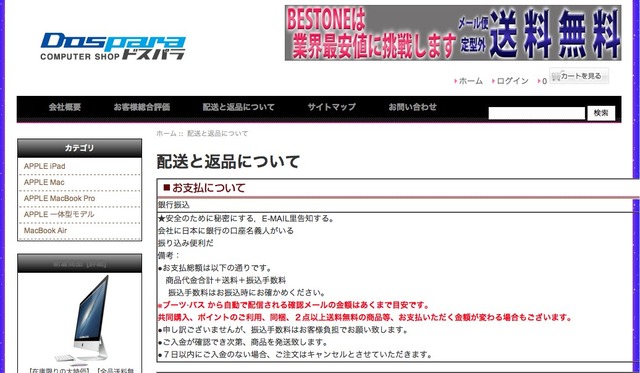Click the 銀行振込 row text
The width and height of the screenshot is (640, 373).
click(x=174, y=205)
